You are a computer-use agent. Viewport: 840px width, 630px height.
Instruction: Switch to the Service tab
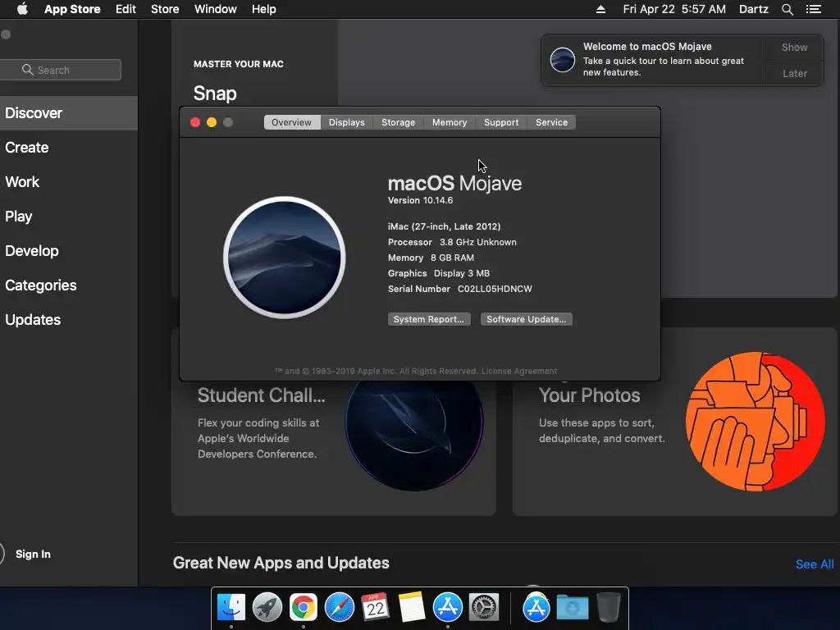click(551, 123)
